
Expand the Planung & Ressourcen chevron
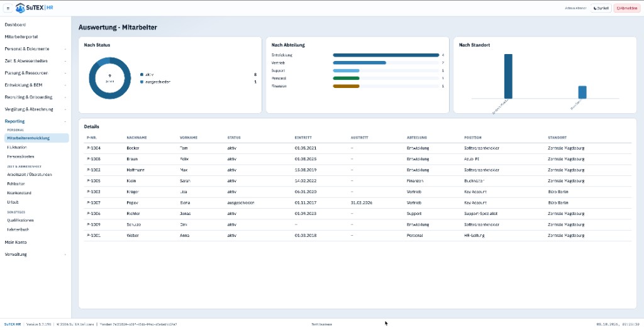point(65,73)
